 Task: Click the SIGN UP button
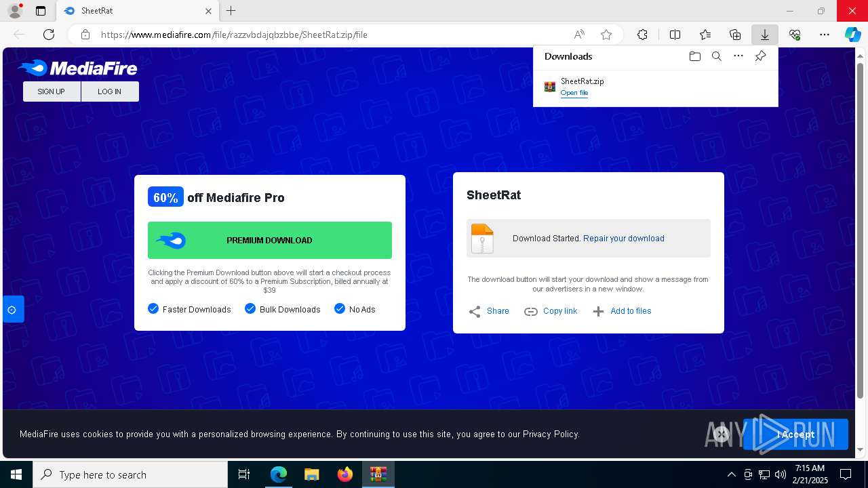pyautogui.click(x=52, y=91)
